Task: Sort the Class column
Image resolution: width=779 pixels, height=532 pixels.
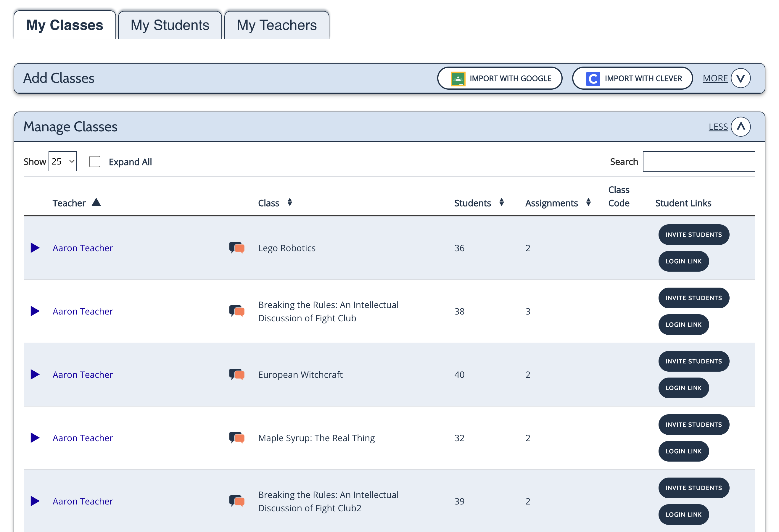Action: pyautogui.click(x=290, y=202)
